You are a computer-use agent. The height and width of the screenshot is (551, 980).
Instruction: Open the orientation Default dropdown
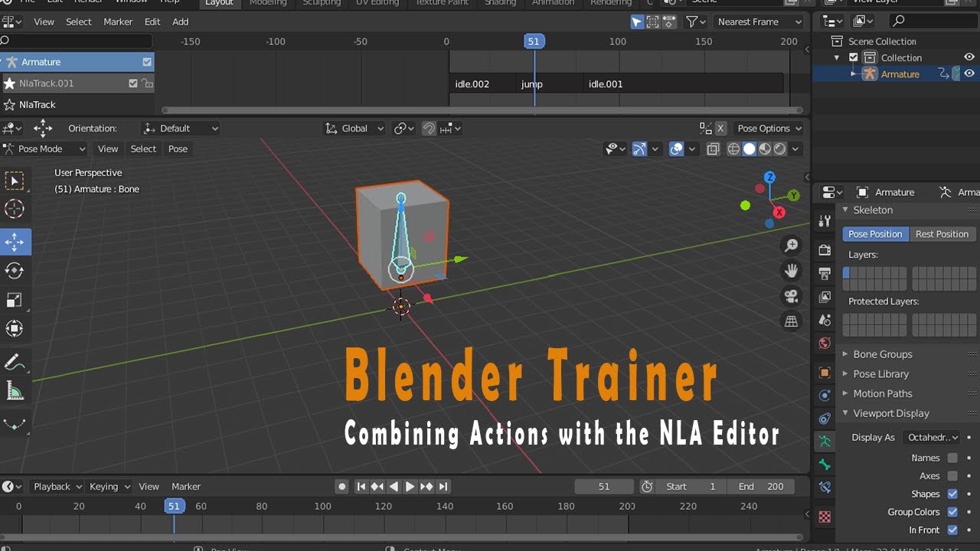181,129
